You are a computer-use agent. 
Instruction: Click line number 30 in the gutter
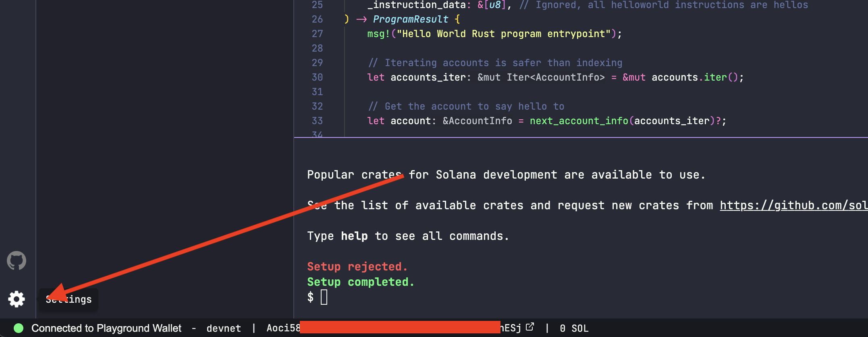pos(317,77)
